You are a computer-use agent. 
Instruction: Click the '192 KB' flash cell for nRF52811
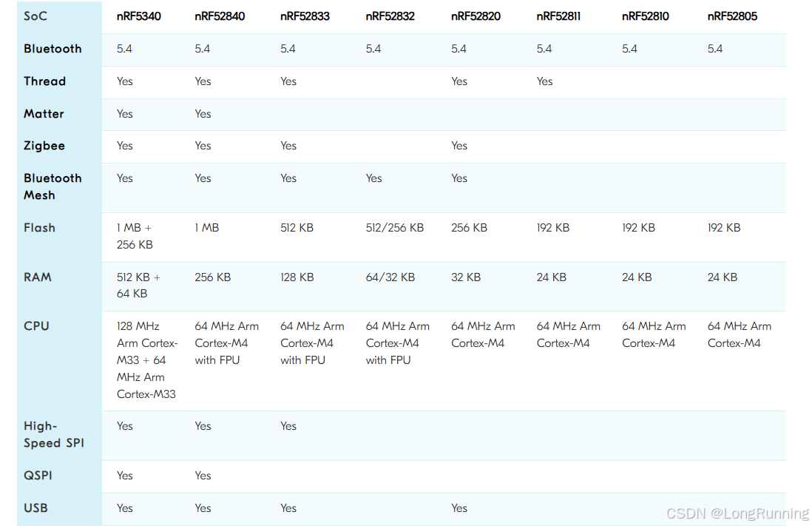point(553,228)
